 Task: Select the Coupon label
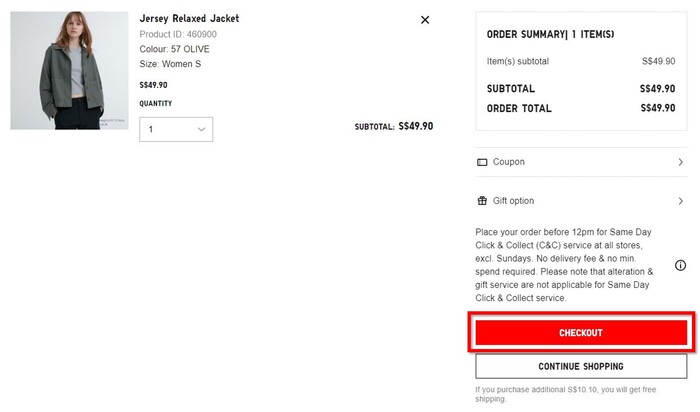[508, 162]
